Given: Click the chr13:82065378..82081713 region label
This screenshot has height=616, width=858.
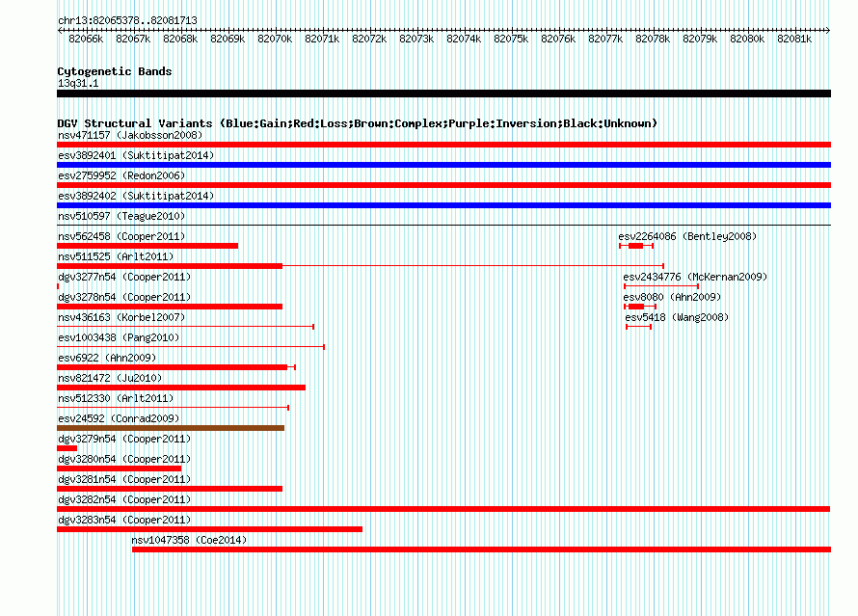Looking at the screenshot, I should [x=127, y=20].
